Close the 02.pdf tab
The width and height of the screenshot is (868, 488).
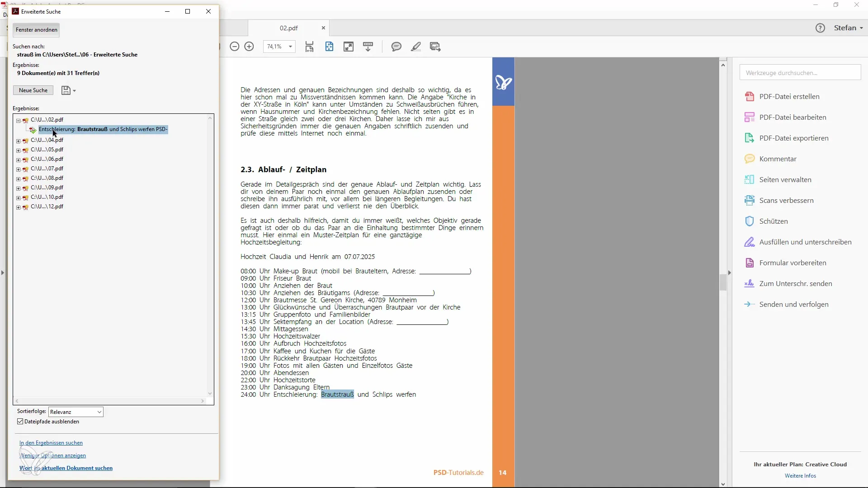pos(323,28)
